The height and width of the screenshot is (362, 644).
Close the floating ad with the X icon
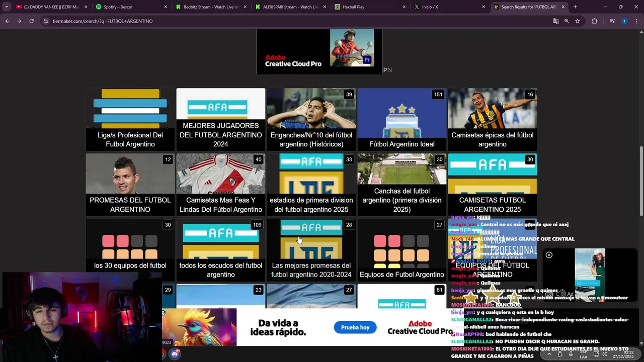coord(549,255)
